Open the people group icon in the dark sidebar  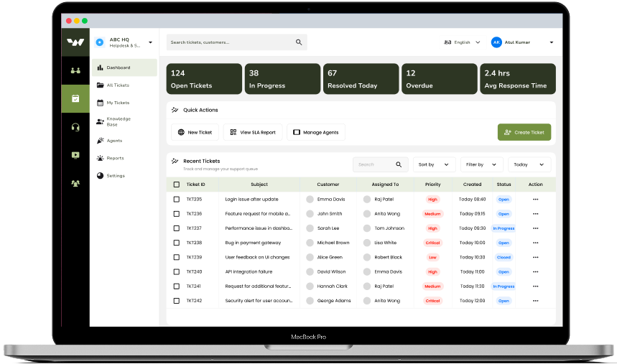[75, 183]
